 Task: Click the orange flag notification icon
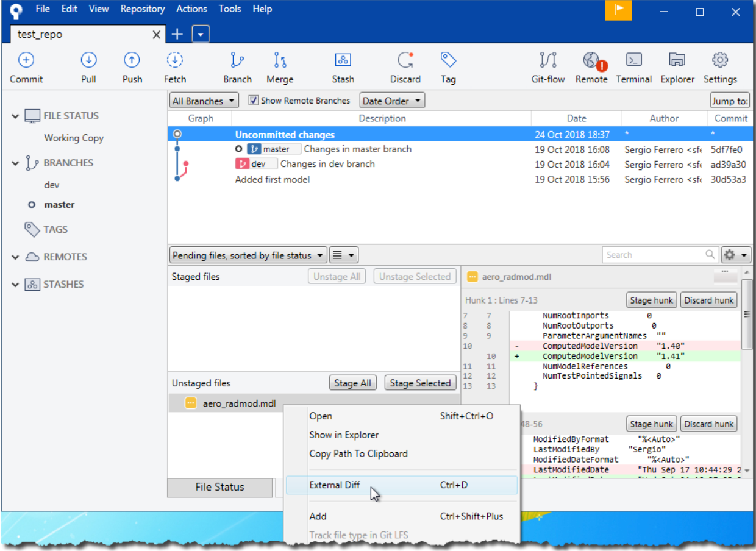(x=618, y=10)
